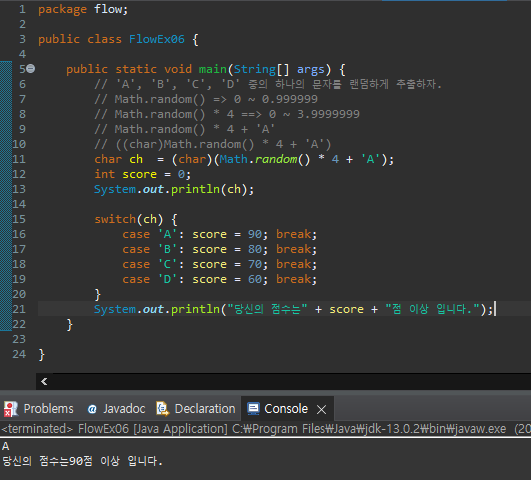Click line number 21 in the gutter
The width and height of the screenshot is (531, 480).
pyautogui.click(x=19, y=309)
